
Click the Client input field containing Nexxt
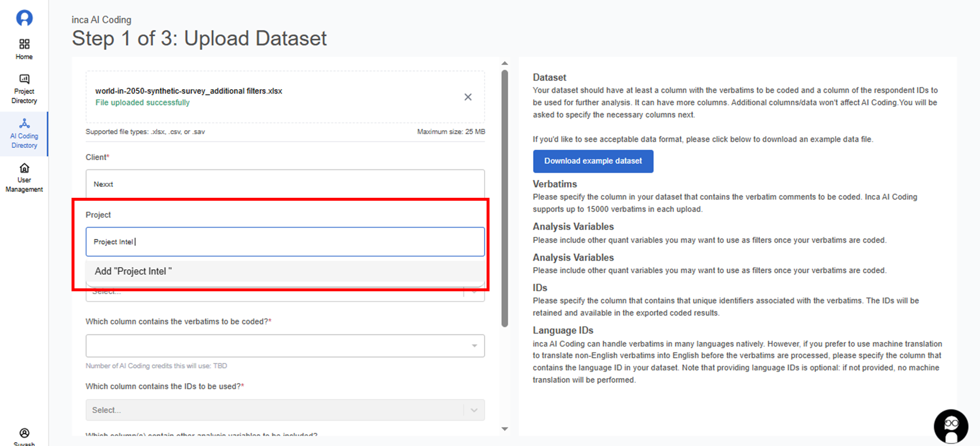(x=284, y=184)
